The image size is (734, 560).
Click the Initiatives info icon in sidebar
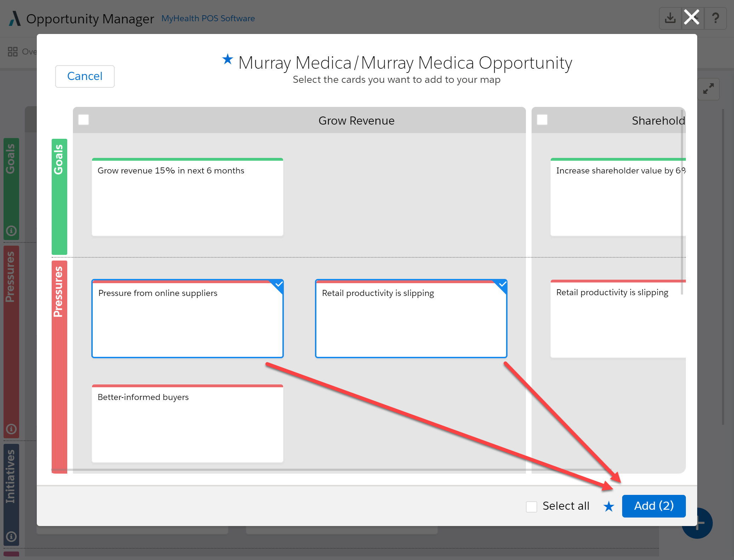(11, 537)
